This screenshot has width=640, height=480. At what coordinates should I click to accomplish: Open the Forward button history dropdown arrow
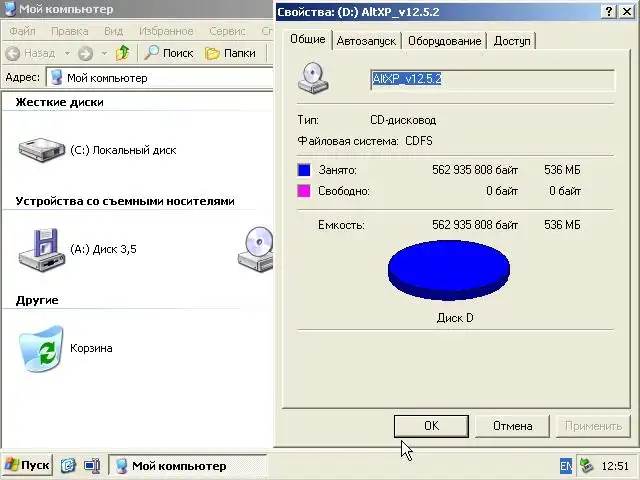(x=104, y=53)
